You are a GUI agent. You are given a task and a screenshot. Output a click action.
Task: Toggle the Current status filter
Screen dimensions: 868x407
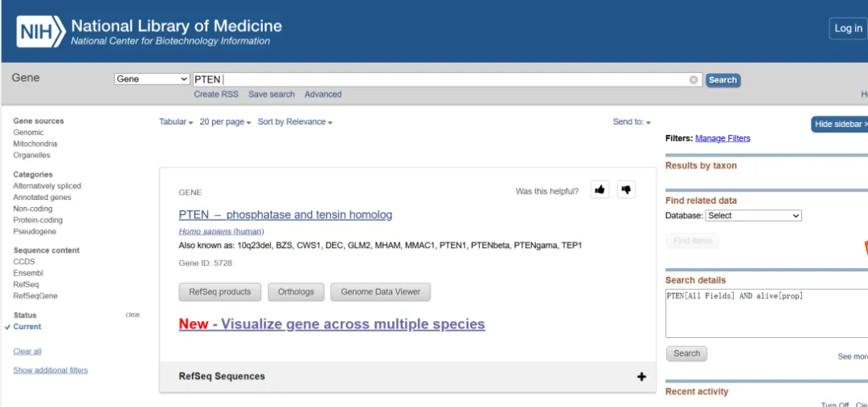[27, 327]
